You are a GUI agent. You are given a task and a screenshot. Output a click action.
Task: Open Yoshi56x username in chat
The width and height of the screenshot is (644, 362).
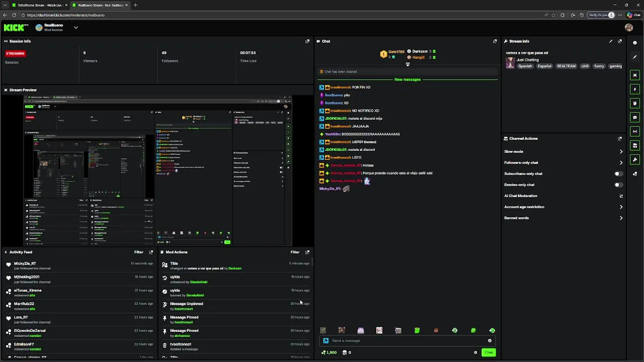(333, 134)
